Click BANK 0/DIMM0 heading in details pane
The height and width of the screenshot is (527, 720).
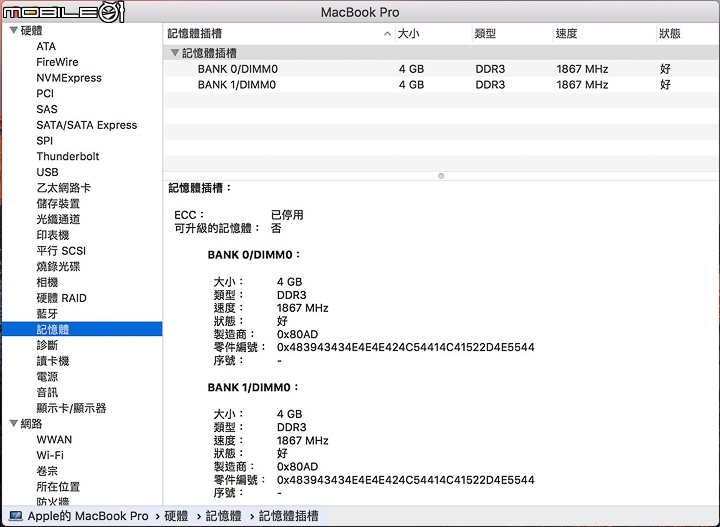(x=253, y=255)
